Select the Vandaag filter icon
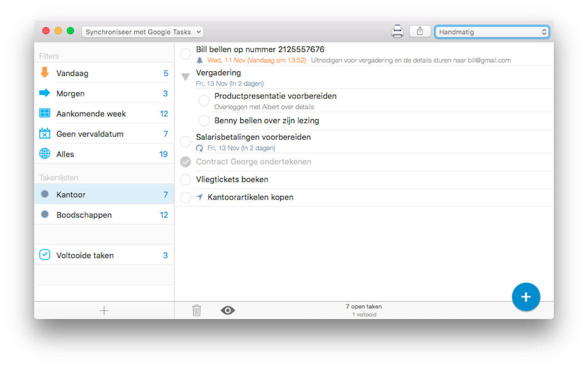 (x=45, y=73)
